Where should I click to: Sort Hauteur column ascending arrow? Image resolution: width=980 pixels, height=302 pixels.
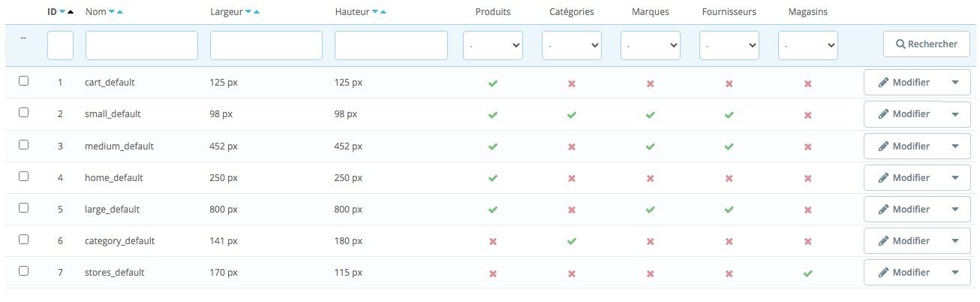click(x=383, y=13)
